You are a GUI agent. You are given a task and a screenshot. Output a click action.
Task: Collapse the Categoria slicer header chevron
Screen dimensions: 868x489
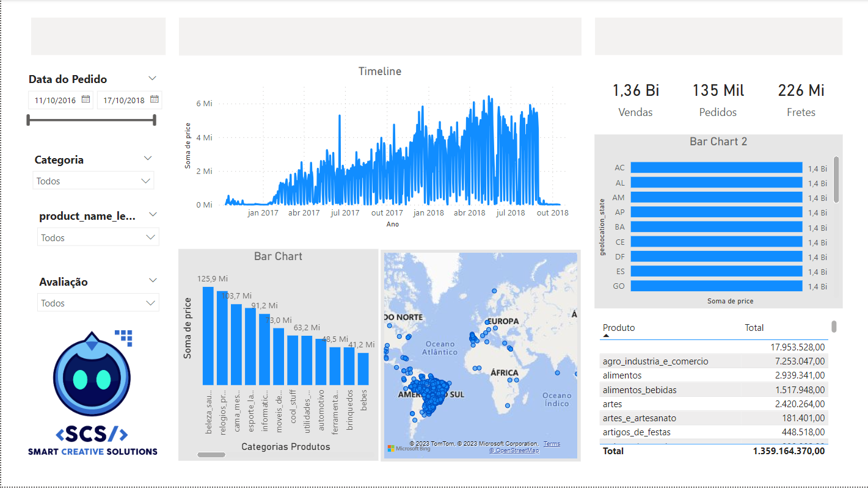click(148, 159)
